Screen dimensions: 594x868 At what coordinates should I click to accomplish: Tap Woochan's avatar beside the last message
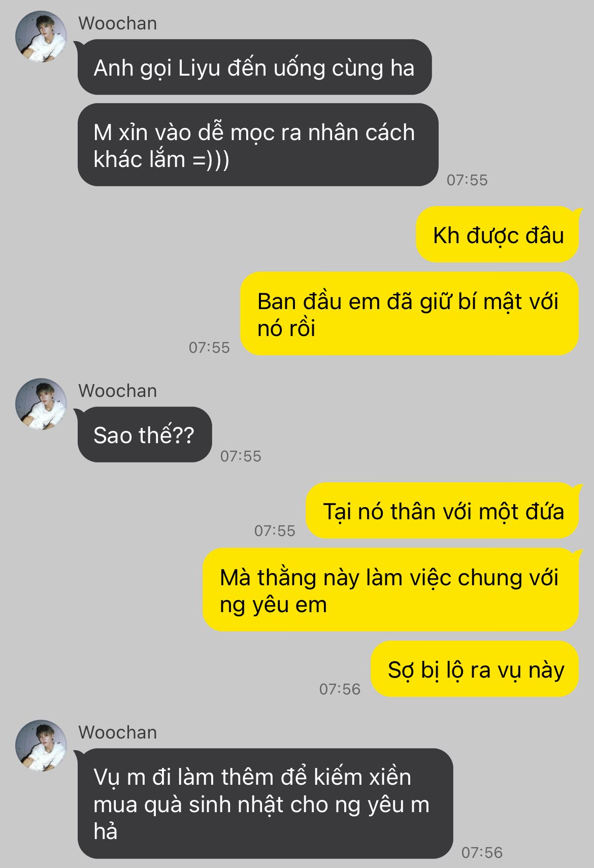tap(41, 745)
